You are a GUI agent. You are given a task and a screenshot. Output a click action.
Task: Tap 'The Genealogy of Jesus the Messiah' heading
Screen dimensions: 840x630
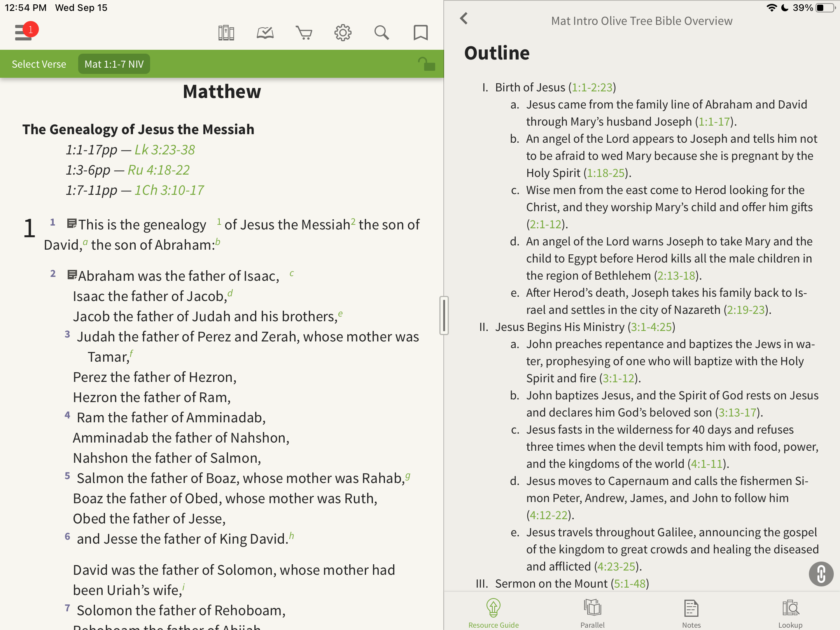pos(138,129)
